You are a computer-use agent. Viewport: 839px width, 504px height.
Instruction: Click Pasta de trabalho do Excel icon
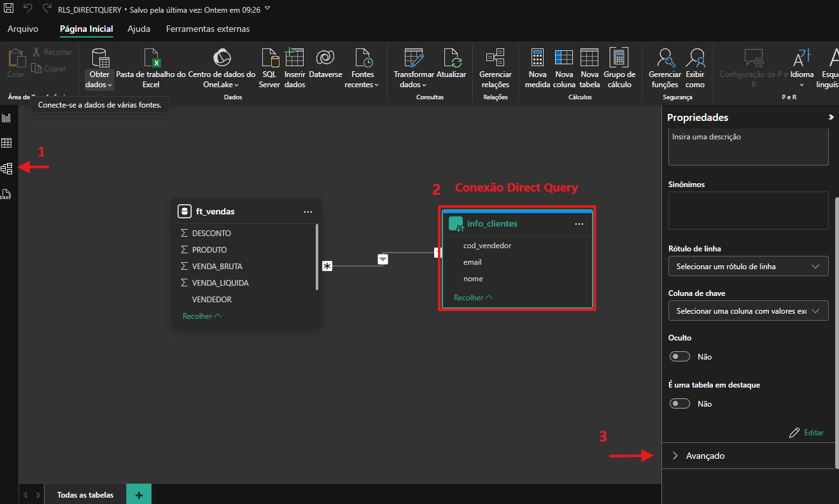pos(151,59)
